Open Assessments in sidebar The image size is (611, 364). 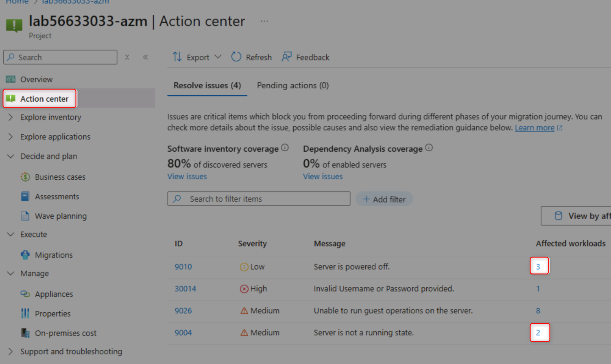pos(57,196)
